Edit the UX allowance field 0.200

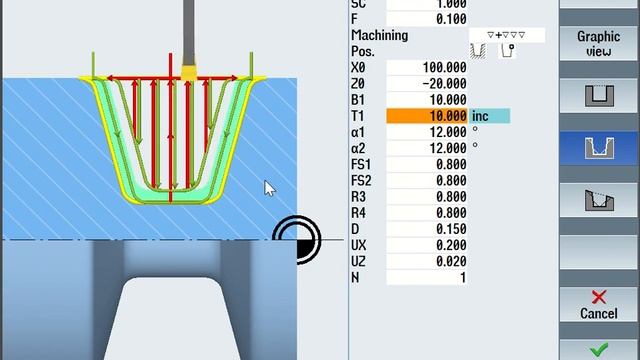(x=427, y=245)
